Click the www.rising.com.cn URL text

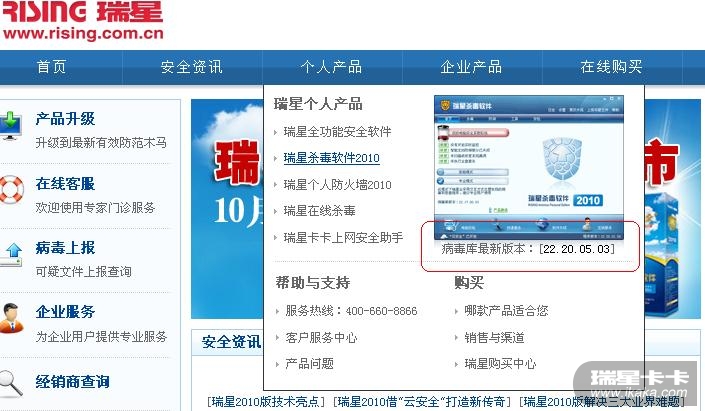(x=83, y=34)
